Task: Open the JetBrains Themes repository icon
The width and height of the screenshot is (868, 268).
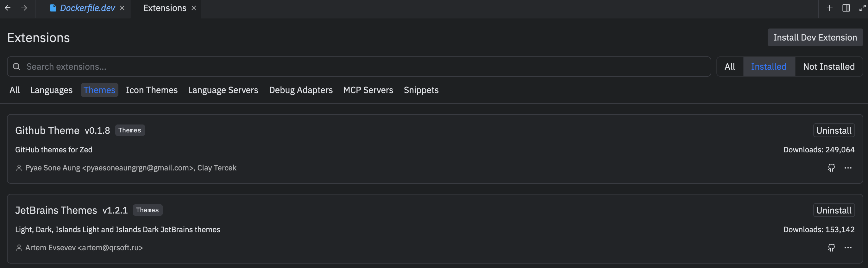Action: tap(831, 248)
